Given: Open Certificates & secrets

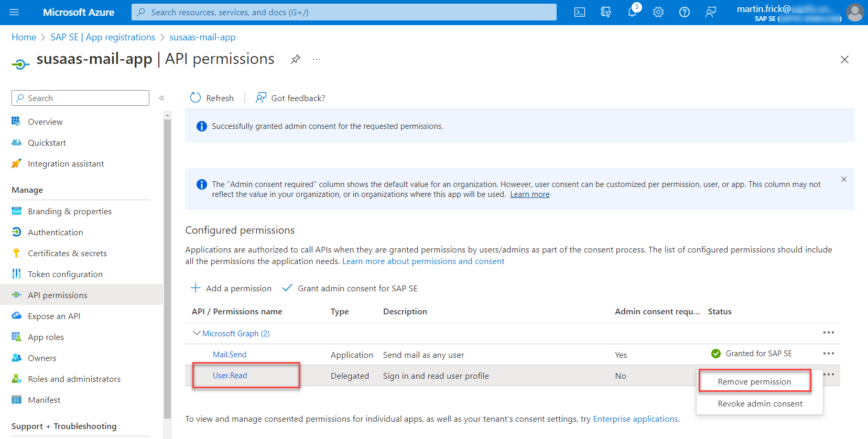Looking at the screenshot, I should click(67, 253).
